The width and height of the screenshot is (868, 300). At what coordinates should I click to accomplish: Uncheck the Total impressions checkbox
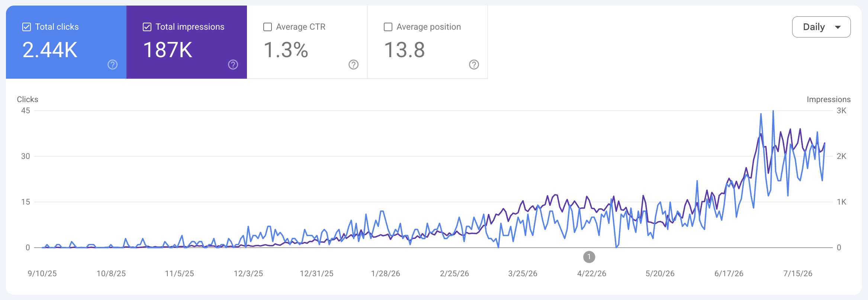147,27
